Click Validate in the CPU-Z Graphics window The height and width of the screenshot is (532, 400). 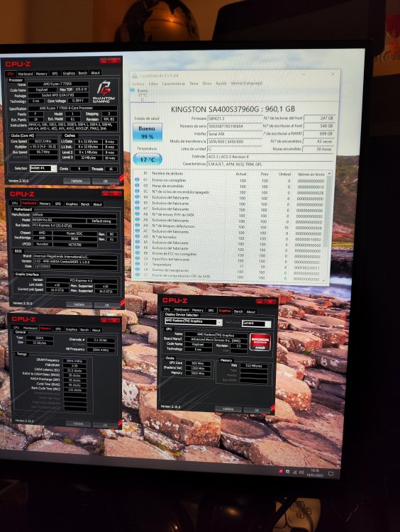(x=228, y=409)
